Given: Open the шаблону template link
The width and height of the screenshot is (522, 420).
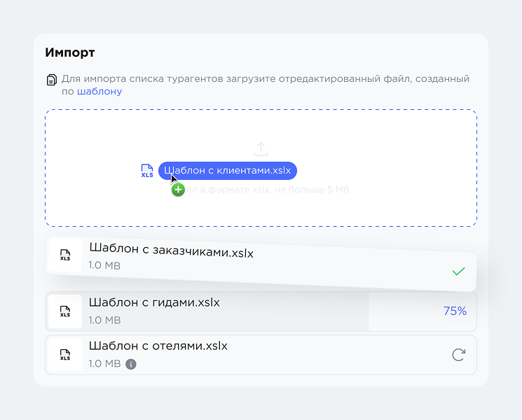Looking at the screenshot, I should [x=99, y=92].
